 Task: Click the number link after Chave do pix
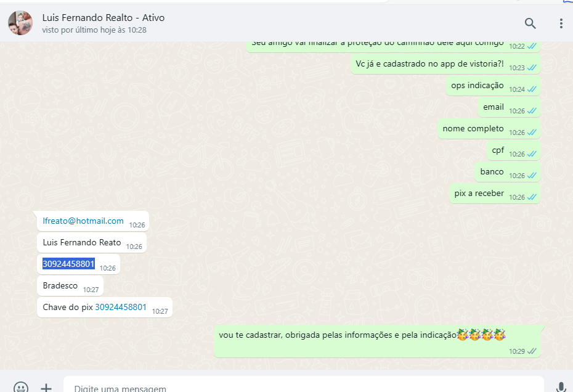(x=121, y=307)
